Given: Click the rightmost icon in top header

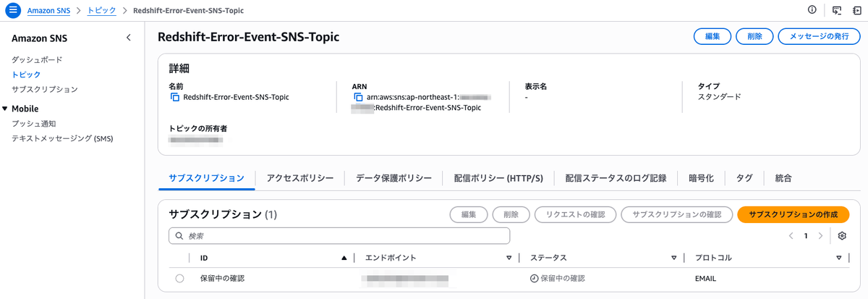Looking at the screenshot, I should pos(856,10).
